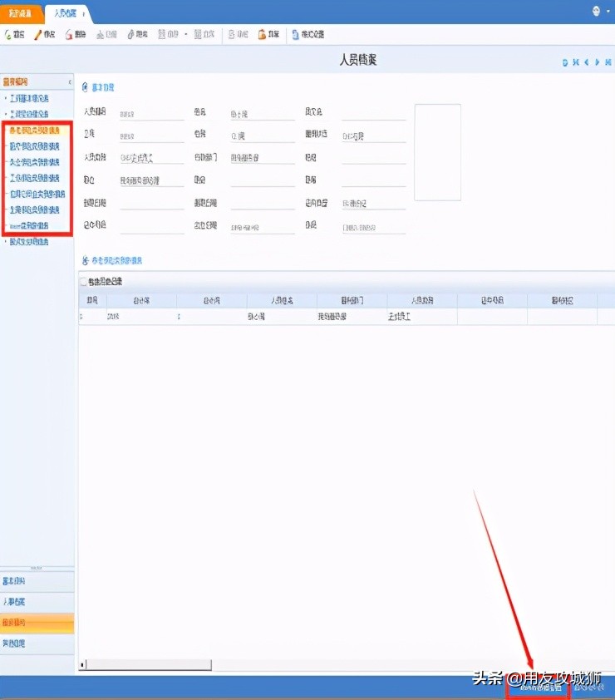The image size is (615, 700).
Task: Click the red delete toolbar icon
Action: pyautogui.click(x=69, y=34)
